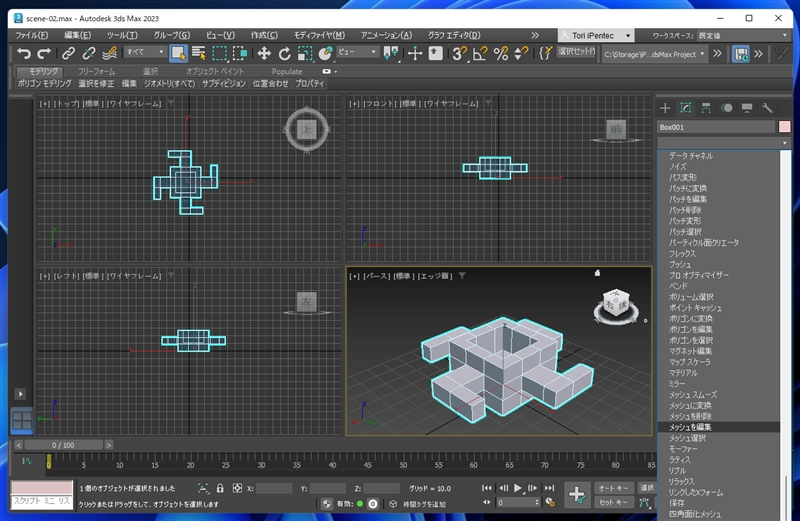
Task: Open the Create panel plus icon
Action: [x=665, y=108]
